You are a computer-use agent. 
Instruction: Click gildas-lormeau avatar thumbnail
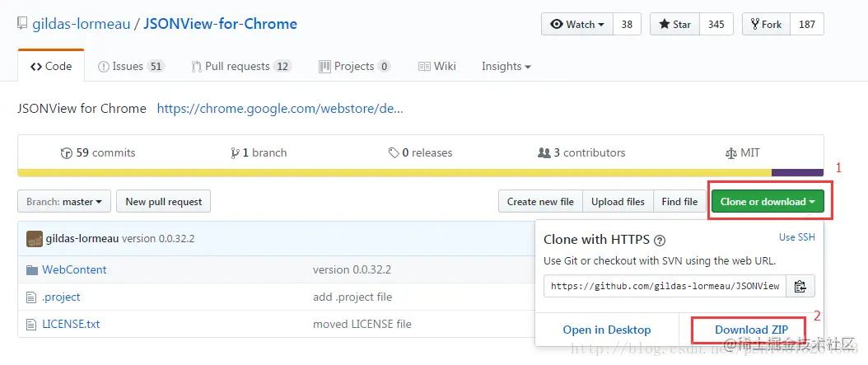tap(35, 239)
